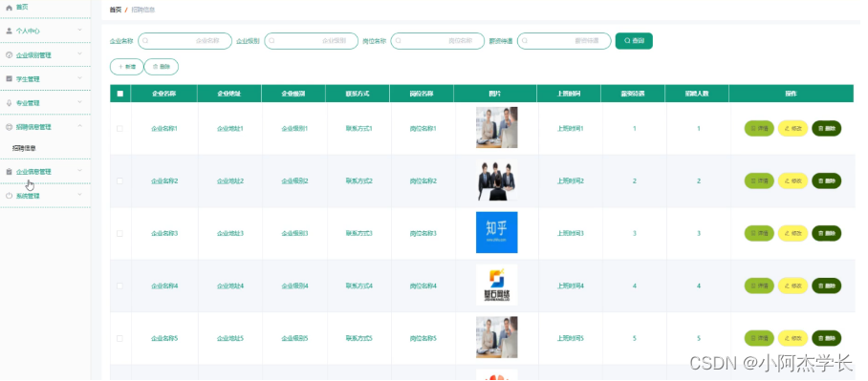
Task: Focus the 企业名称 search input field
Action: pyautogui.click(x=184, y=41)
